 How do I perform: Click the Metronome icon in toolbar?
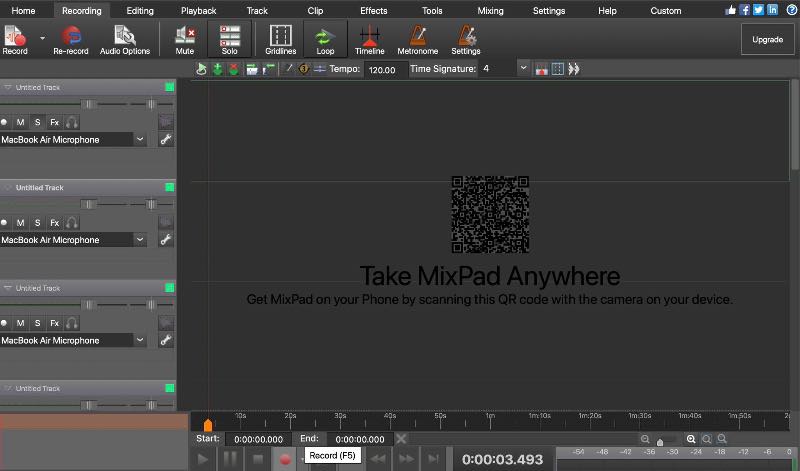click(417, 39)
